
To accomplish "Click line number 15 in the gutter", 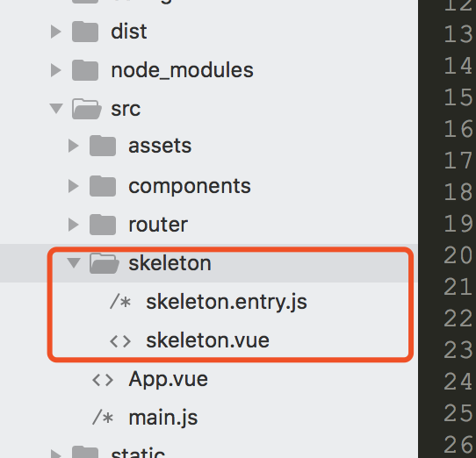I will (x=458, y=97).
